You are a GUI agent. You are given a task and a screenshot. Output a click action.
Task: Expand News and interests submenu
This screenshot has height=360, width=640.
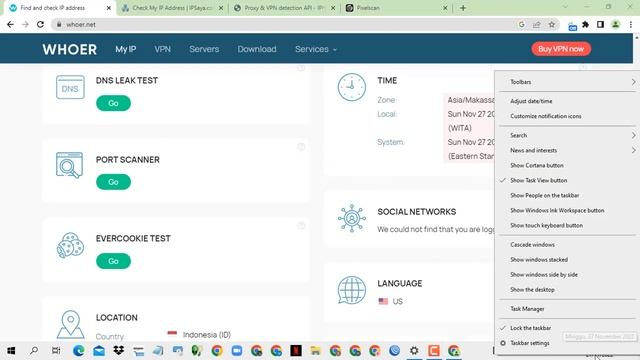tap(567, 150)
